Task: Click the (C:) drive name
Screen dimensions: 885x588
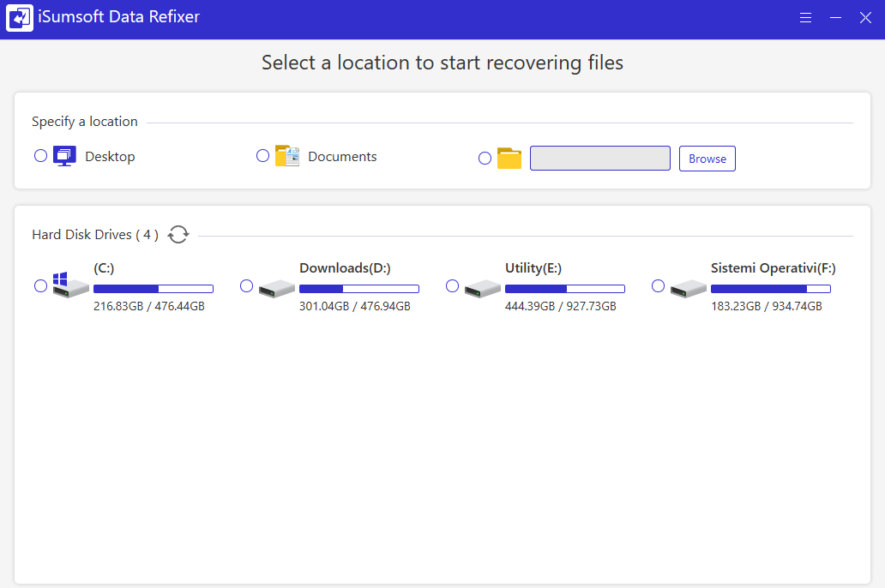Action: 104,268
